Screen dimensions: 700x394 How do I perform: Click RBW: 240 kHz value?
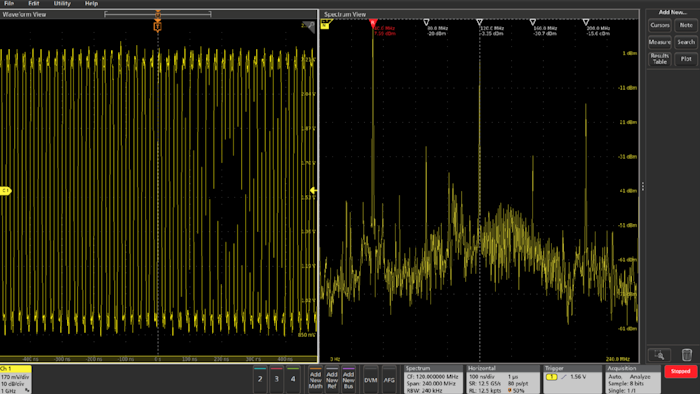coord(424,390)
